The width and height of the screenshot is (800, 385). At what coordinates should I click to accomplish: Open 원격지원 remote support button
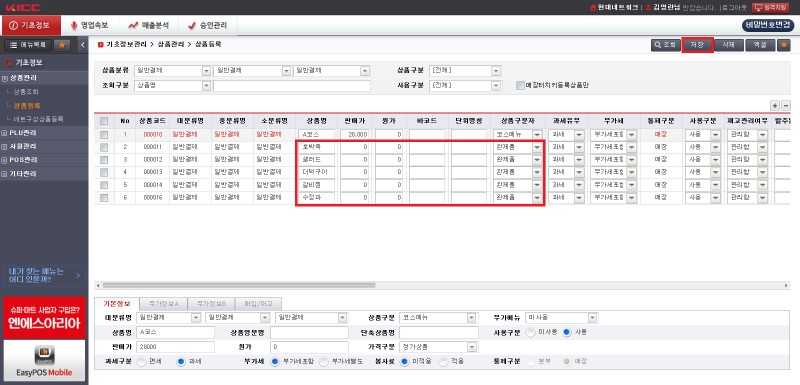(x=770, y=7)
